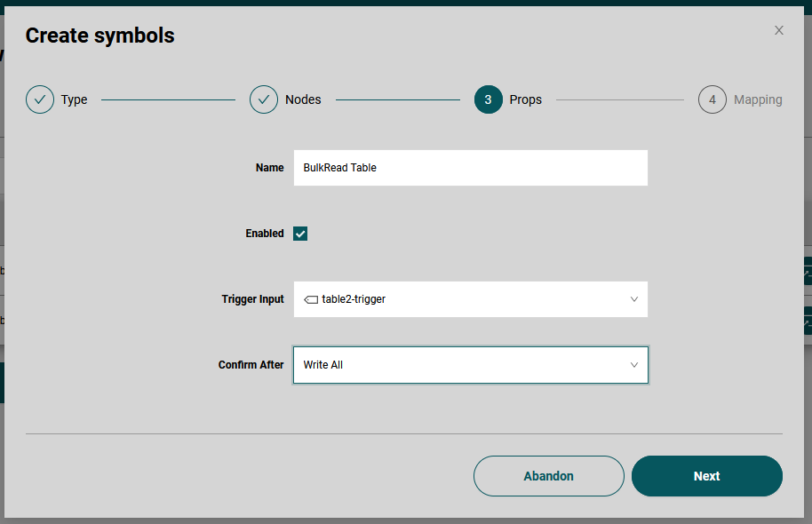This screenshot has width=812, height=524.
Task: Click the step 4 numbered circle
Action: click(712, 99)
